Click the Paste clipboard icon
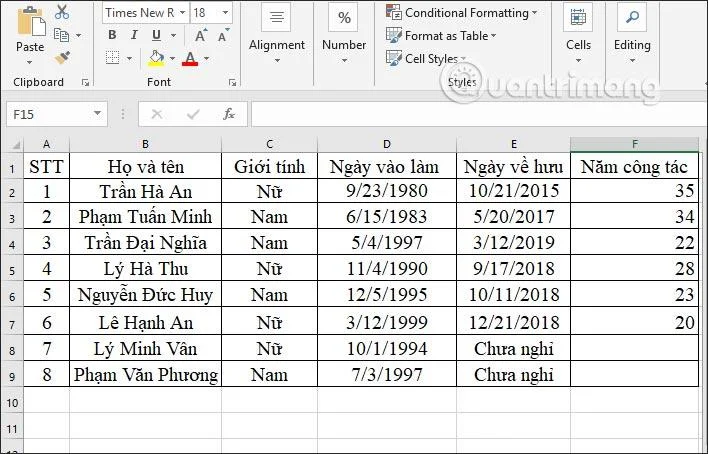Screen dimensions: 708x454 [31, 22]
